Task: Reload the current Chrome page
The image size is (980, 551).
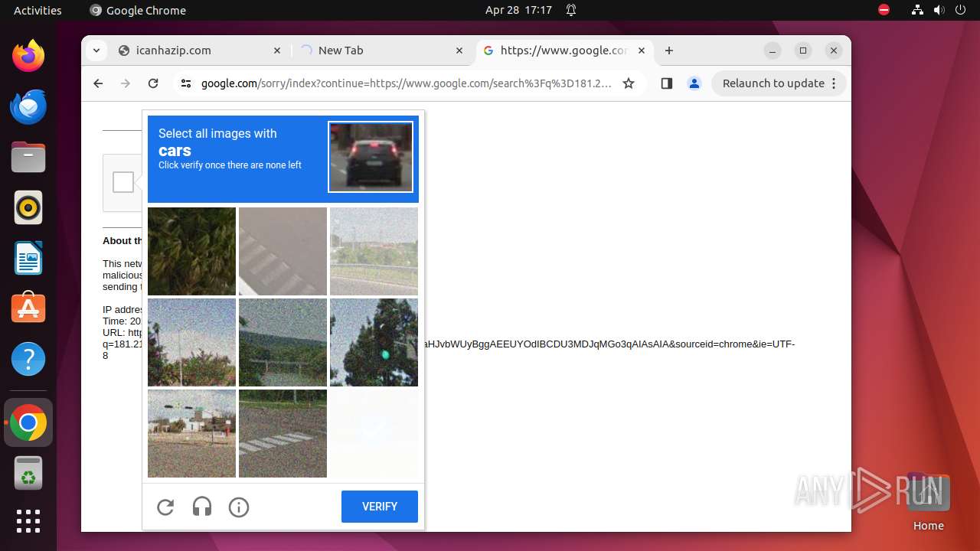Action: [153, 83]
